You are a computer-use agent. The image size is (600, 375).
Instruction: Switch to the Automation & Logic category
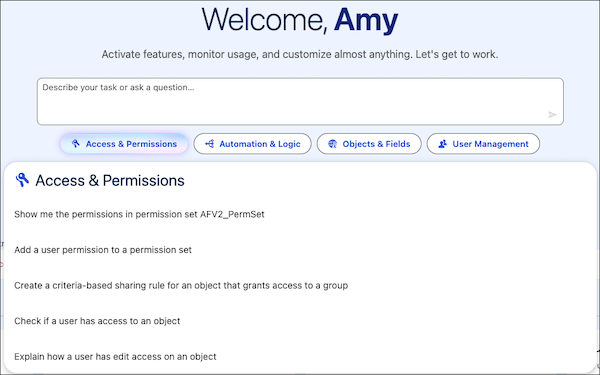(253, 144)
